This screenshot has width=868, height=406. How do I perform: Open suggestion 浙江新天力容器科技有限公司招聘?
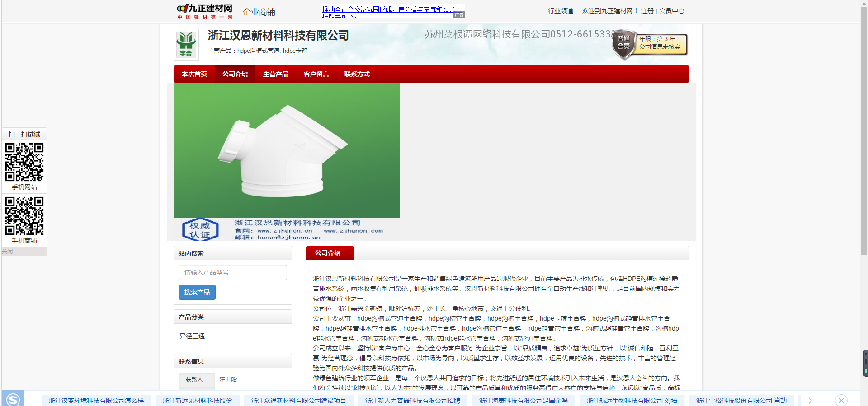[x=413, y=401]
